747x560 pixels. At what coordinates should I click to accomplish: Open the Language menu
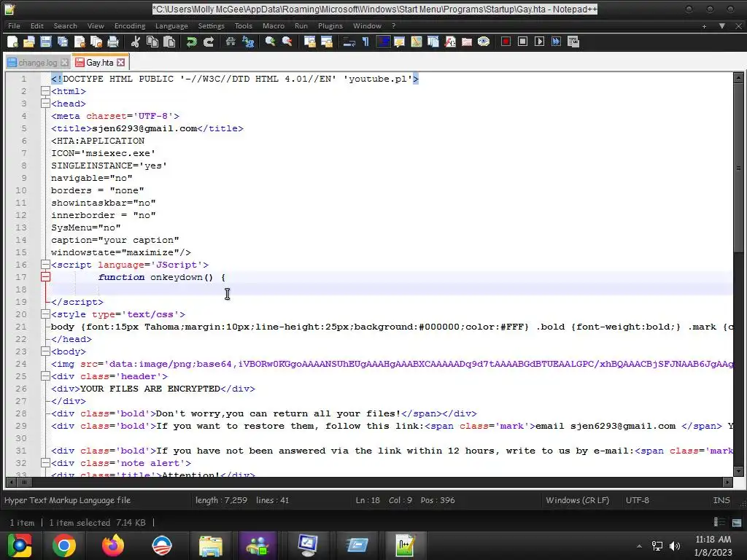click(x=171, y=26)
